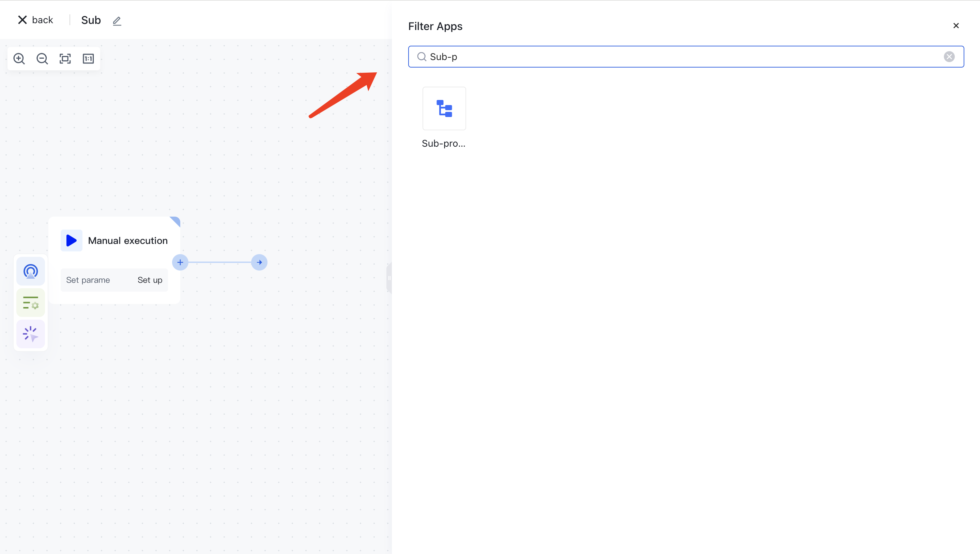Click the Set parame field

click(88, 280)
